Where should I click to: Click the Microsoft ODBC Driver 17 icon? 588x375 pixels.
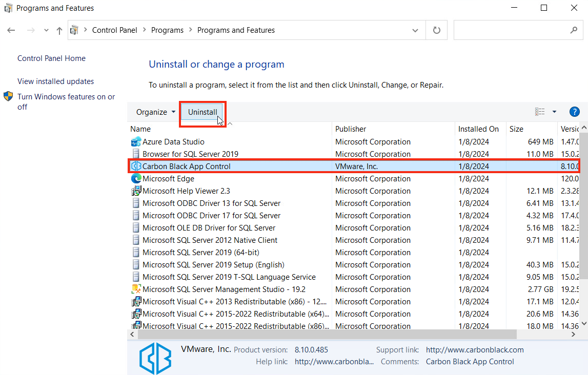click(136, 216)
